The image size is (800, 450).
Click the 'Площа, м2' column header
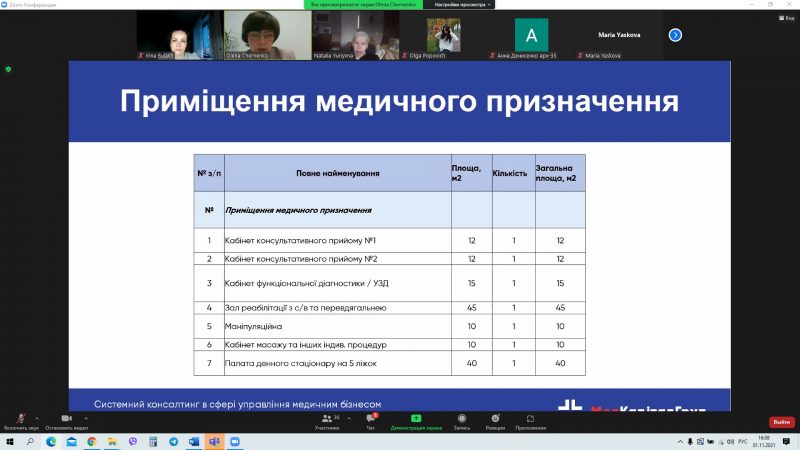(471, 173)
